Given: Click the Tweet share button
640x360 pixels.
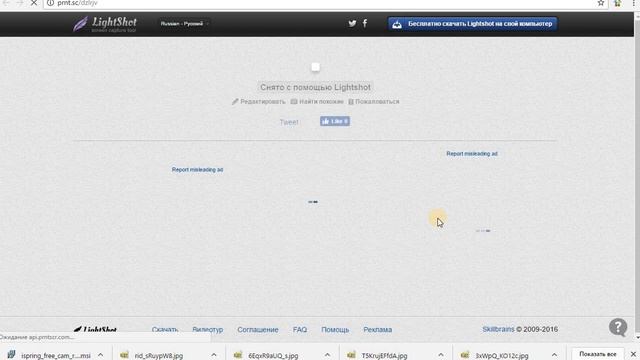Looking at the screenshot, I should coord(289,122).
